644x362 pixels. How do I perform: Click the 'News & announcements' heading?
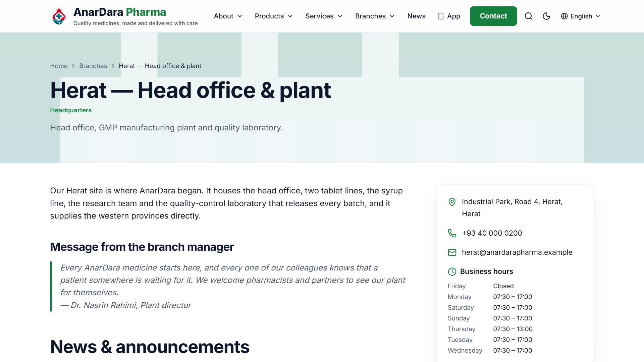(150, 347)
